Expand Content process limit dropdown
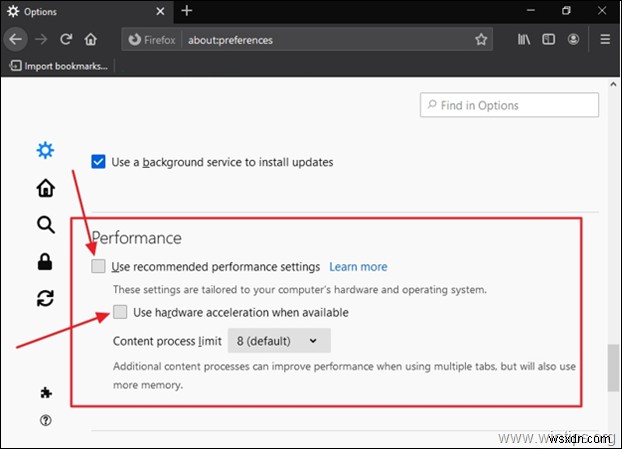 (x=279, y=341)
